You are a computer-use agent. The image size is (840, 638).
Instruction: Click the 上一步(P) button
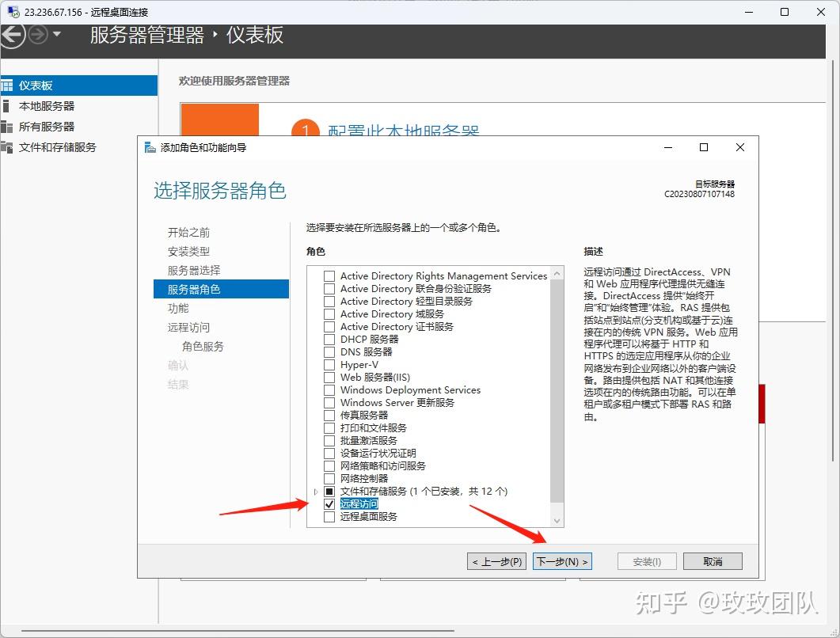click(496, 560)
